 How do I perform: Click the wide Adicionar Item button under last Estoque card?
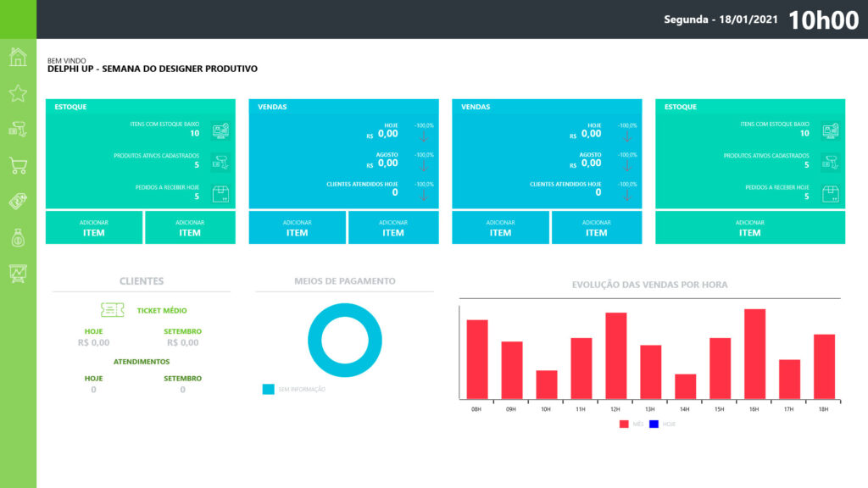coord(749,228)
